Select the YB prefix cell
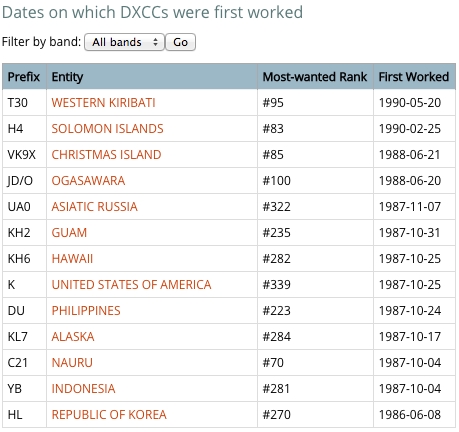 pyautogui.click(x=24, y=389)
